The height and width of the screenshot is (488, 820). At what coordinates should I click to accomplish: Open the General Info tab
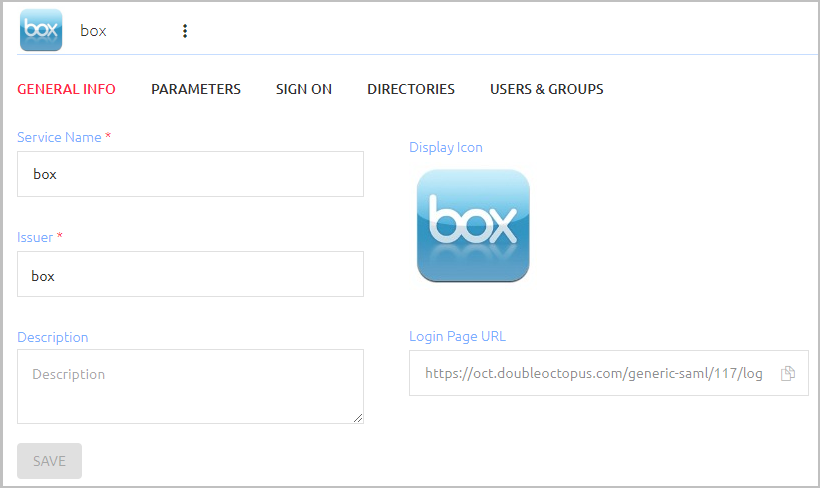point(66,89)
